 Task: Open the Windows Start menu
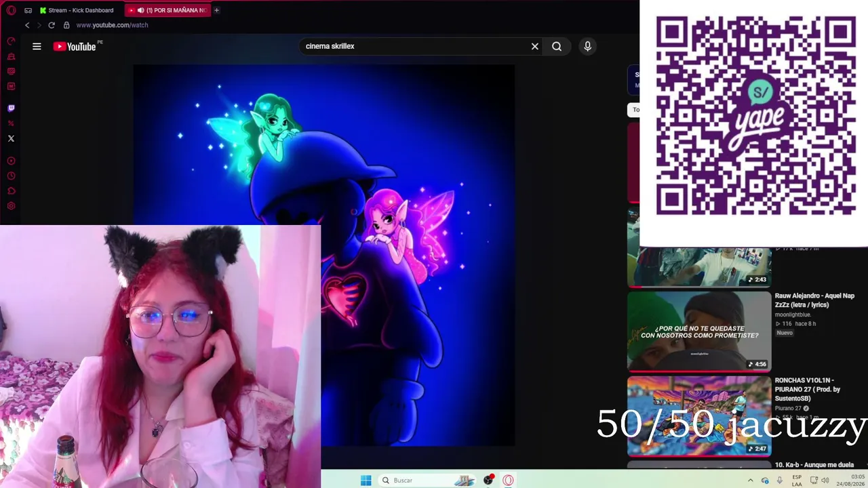(x=366, y=480)
